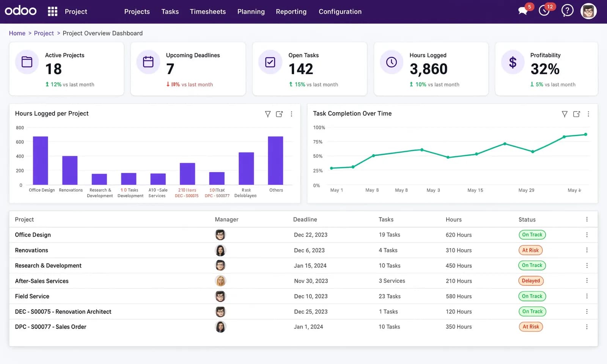Screen dimensions: 607x364
Task: Open the Configuration menu
Action: [340, 12]
